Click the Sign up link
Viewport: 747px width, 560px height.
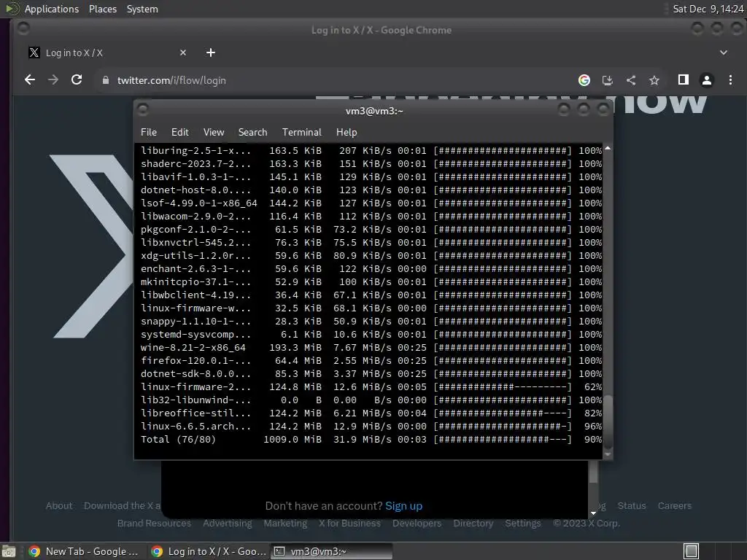pos(403,506)
